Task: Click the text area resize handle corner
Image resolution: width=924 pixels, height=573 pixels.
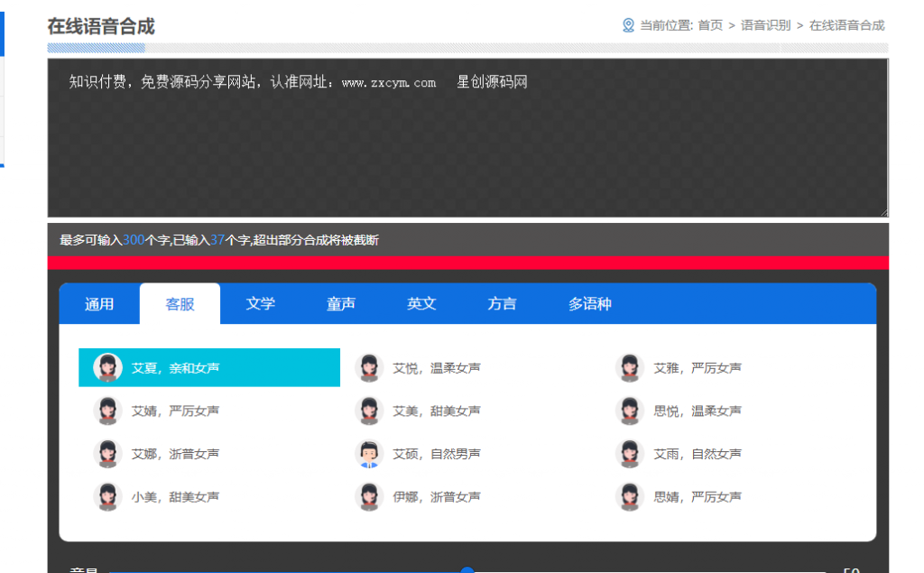Action: 884,213
